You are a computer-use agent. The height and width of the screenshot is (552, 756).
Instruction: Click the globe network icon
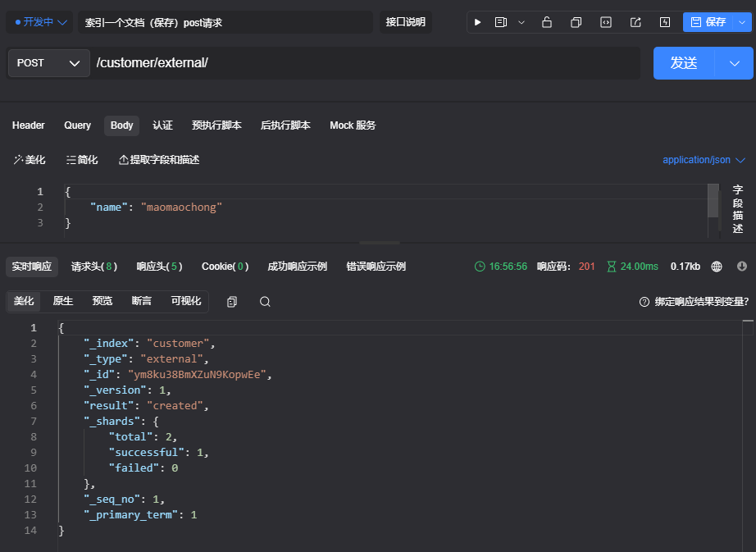pyautogui.click(x=717, y=267)
